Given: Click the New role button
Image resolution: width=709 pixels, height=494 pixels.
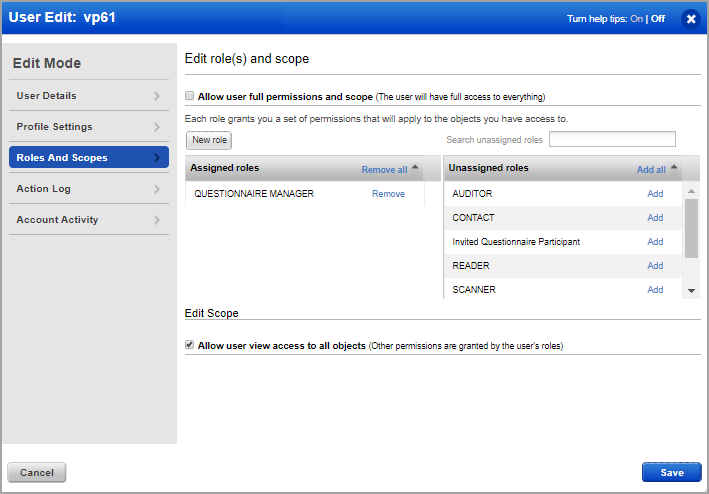Looking at the screenshot, I should (x=209, y=140).
